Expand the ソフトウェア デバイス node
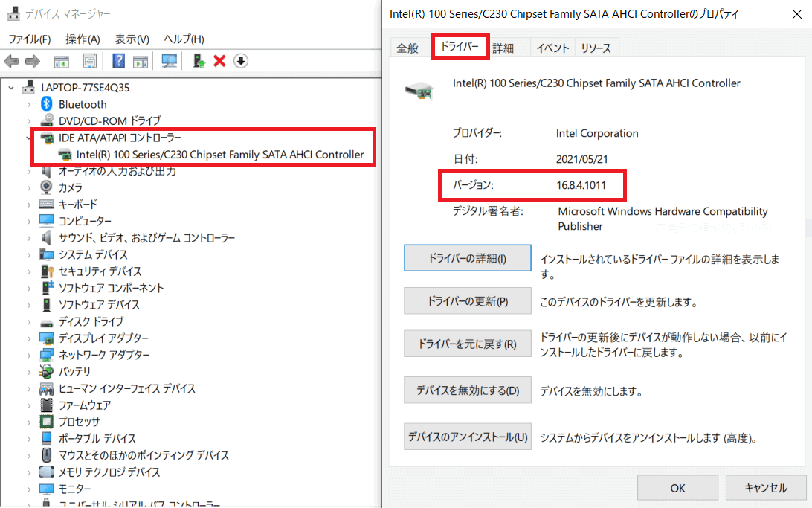Image resolution: width=812 pixels, height=508 pixels. point(28,304)
